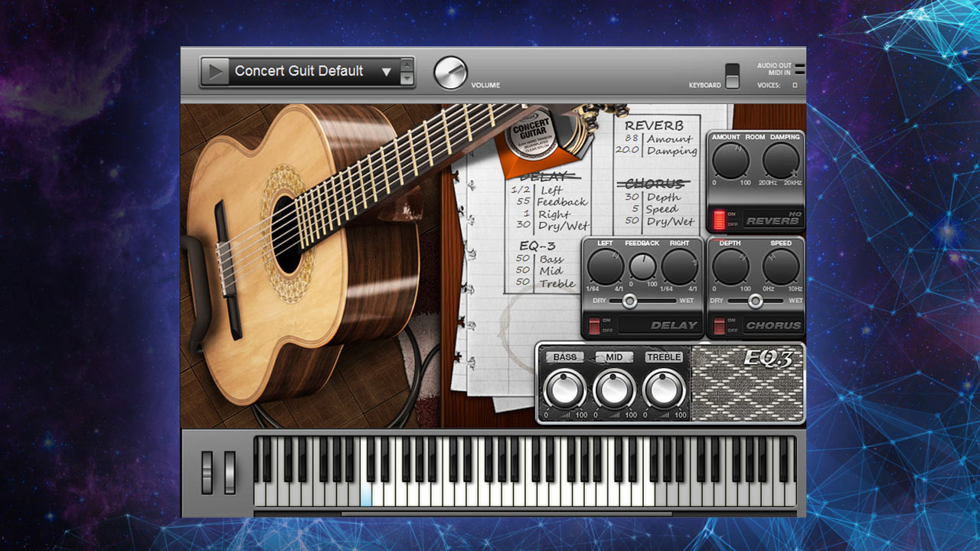This screenshot has width=980, height=551.
Task: Flip the Keyboard toggle switch
Action: (732, 77)
